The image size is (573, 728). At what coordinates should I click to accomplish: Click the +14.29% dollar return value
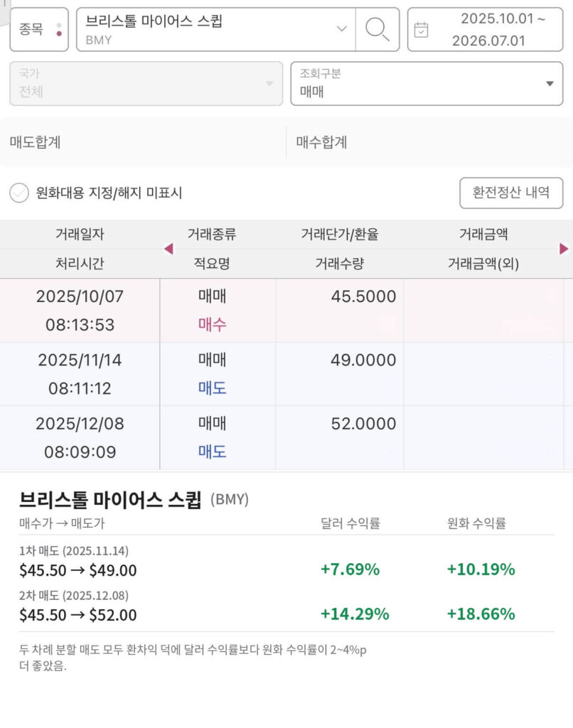tap(355, 614)
